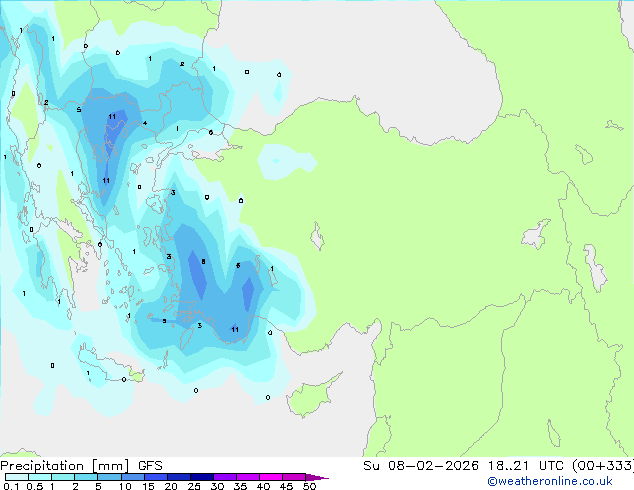Image resolution: width=634 pixels, height=490 pixels.
Task: Open the weatheronline.co.uk link
Action: (550, 481)
